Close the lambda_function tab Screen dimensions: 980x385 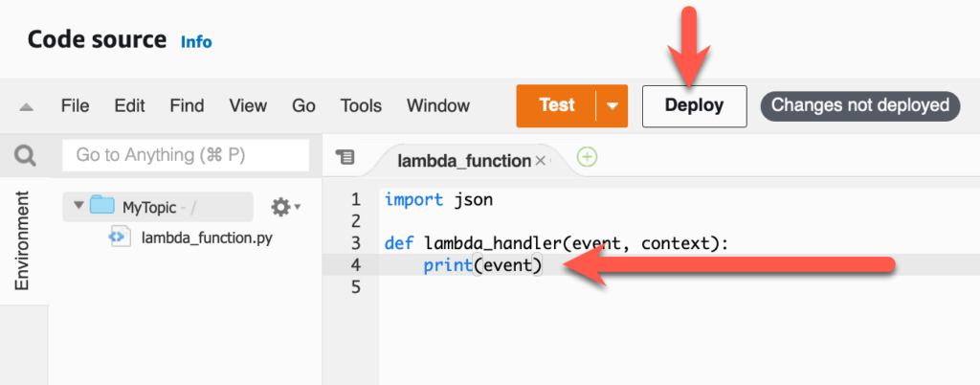(541, 161)
